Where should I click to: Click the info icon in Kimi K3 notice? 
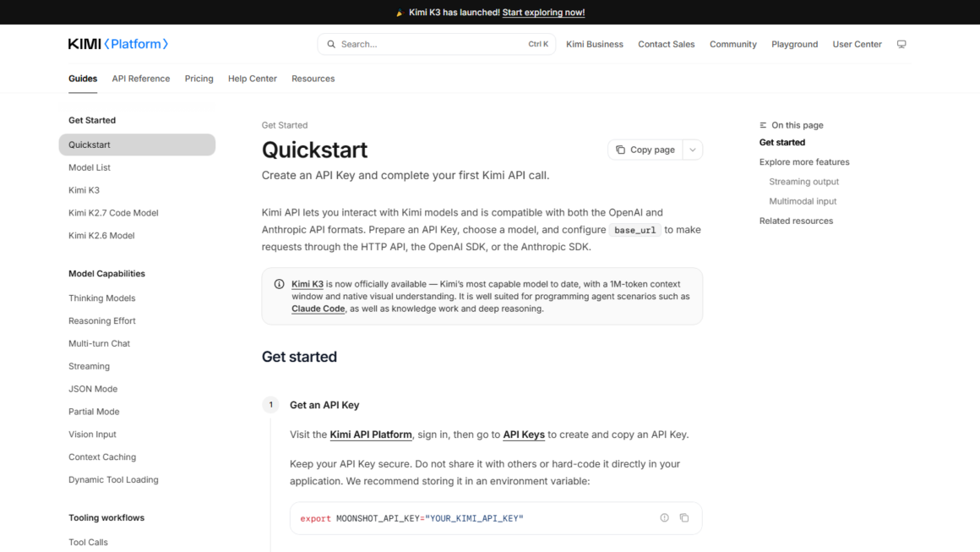(280, 284)
